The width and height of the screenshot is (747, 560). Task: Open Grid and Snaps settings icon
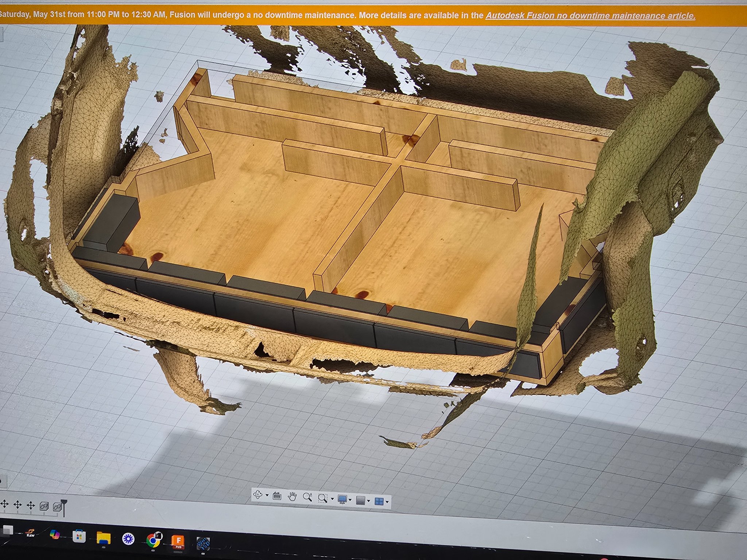(x=360, y=500)
